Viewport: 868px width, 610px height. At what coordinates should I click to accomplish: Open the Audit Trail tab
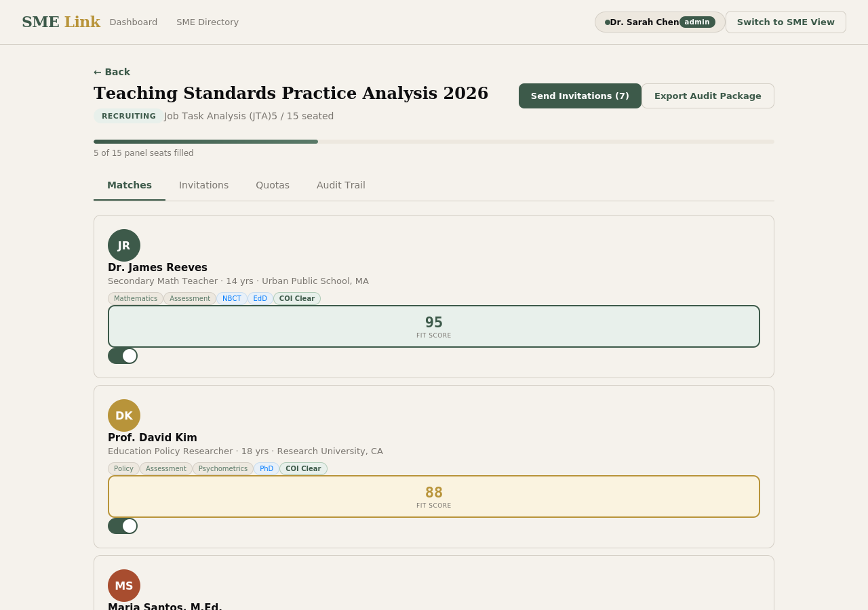click(340, 184)
